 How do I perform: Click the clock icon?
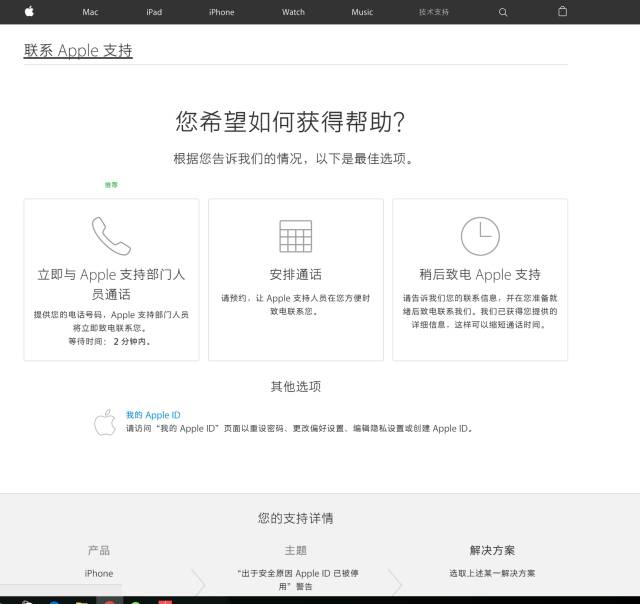[x=480, y=236]
